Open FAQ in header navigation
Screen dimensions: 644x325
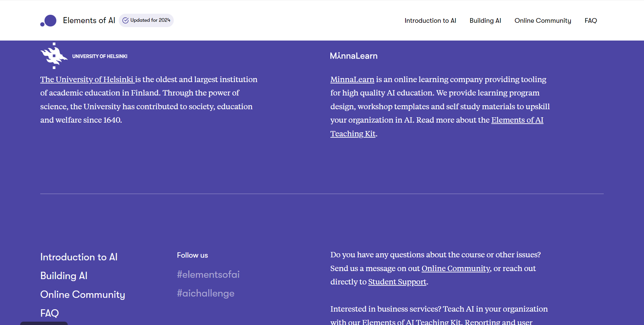pos(591,20)
